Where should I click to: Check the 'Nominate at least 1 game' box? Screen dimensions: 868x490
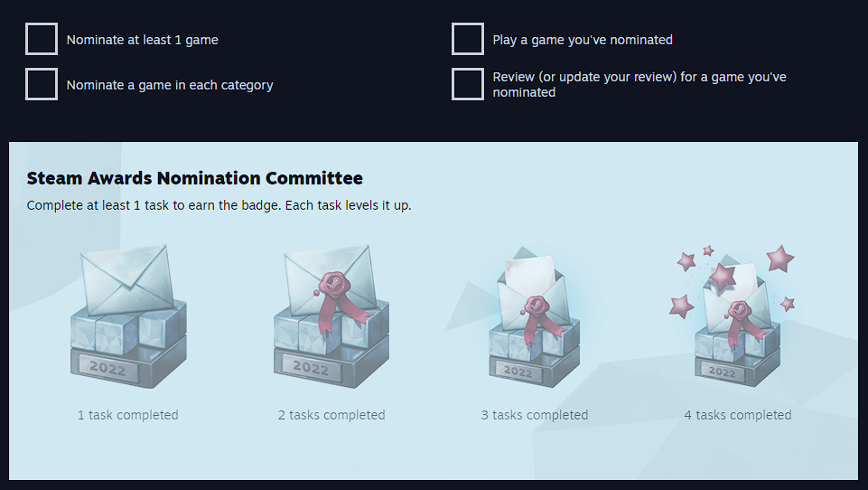point(42,39)
